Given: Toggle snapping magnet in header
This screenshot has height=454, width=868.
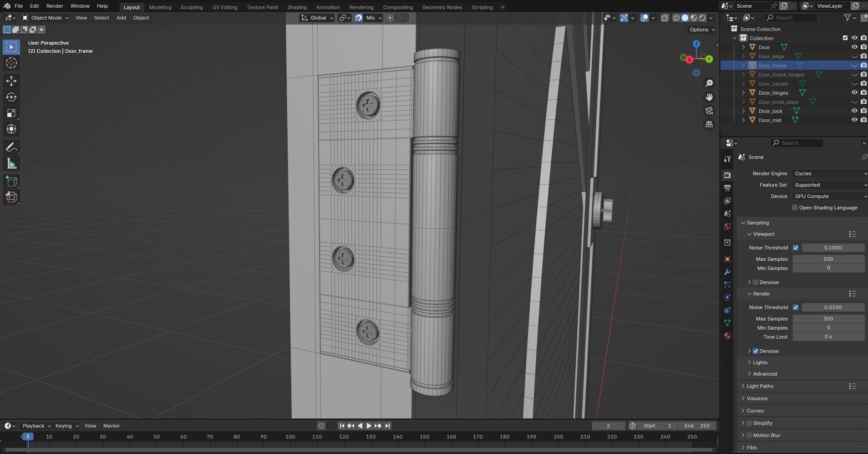Looking at the screenshot, I should 359,18.
